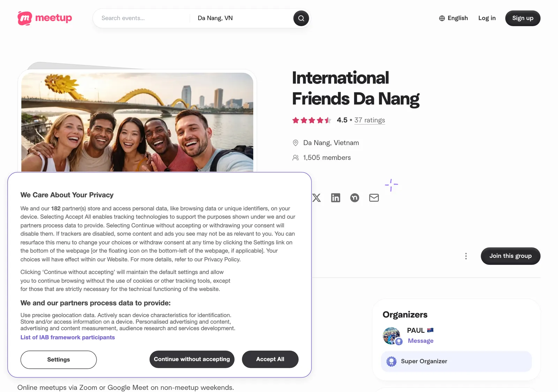Open the three-dot more options menu
The height and width of the screenshot is (392, 558).
click(x=466, y=256)
